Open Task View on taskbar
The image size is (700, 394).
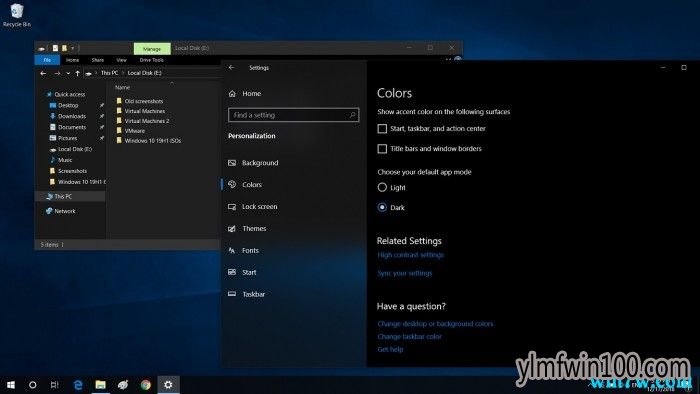click(54, 385)
